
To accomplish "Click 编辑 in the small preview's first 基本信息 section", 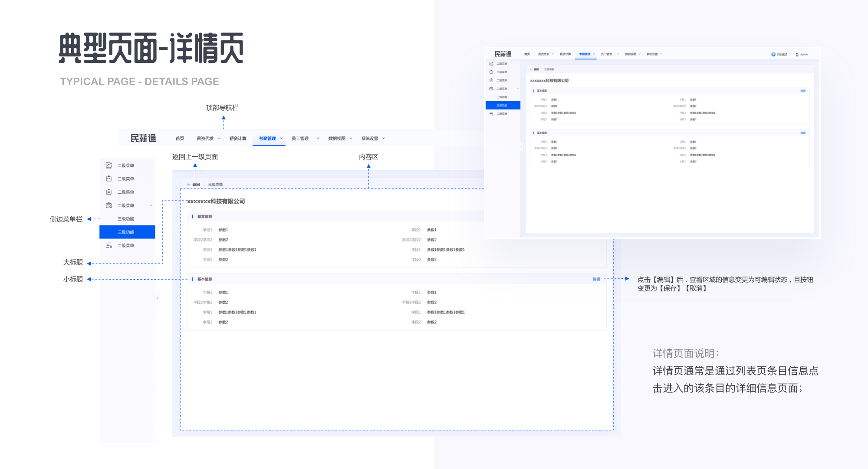I will (803, 91).
